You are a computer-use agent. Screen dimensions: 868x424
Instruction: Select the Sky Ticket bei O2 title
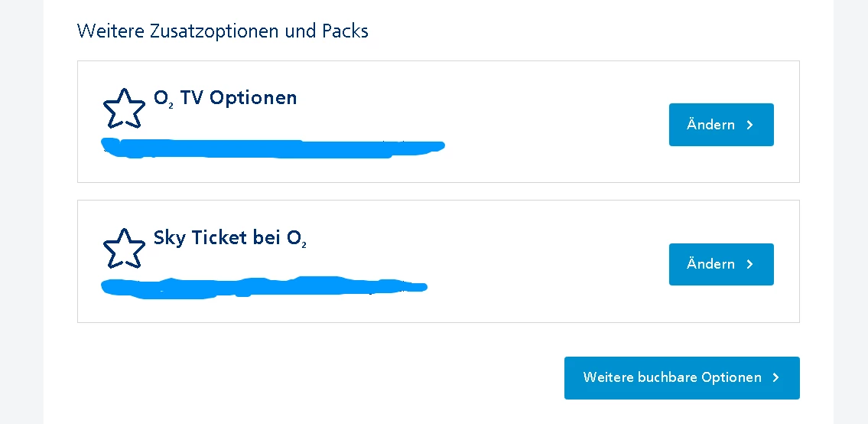(230, 238)
